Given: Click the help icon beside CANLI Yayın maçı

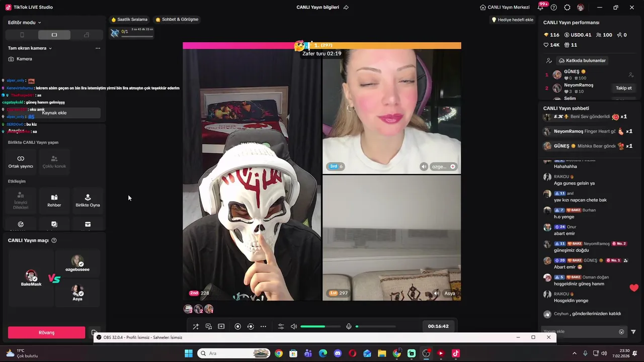Looking at the screenshot, I should point(54,240).
